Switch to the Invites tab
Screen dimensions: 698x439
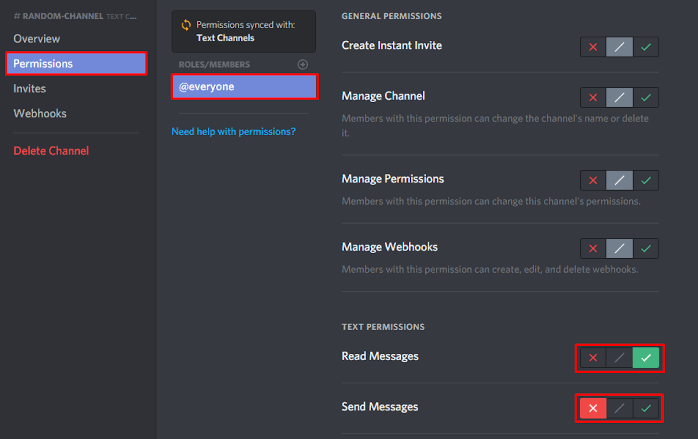[x=30, y=88]
